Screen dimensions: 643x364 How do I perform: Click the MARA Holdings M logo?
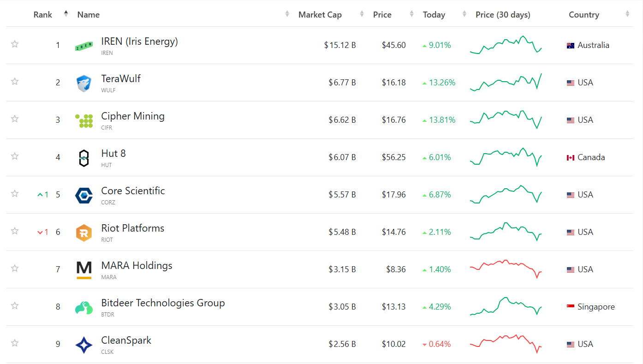(x=84, y=270)
